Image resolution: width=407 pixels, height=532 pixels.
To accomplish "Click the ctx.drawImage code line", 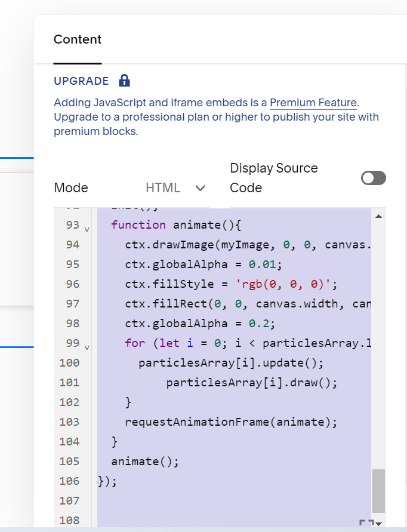I will point(248,245).
